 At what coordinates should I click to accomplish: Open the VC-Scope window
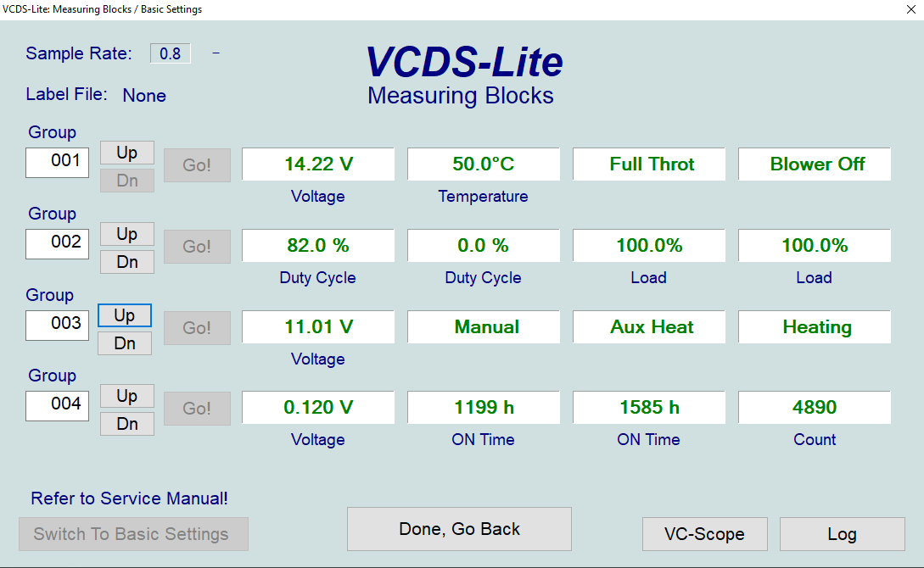click(704, 534)
